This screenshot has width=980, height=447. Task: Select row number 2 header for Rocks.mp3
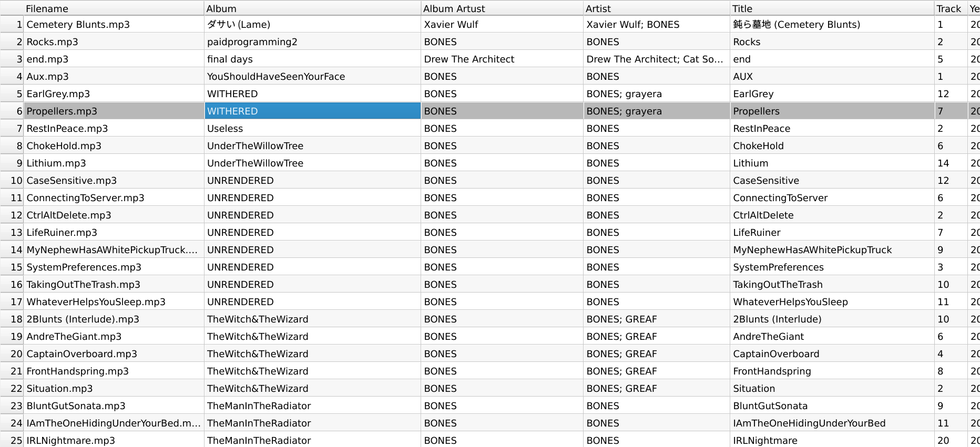(x=12, y=42)
